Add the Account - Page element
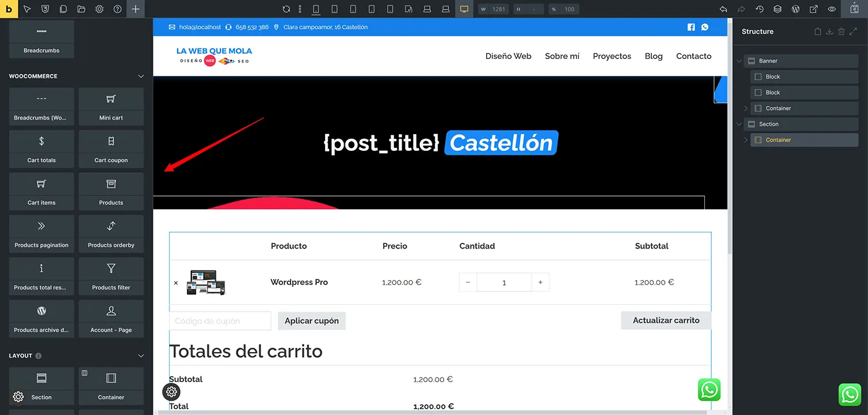This screenshot has width=868, height=415. click(x=111, y=319)
